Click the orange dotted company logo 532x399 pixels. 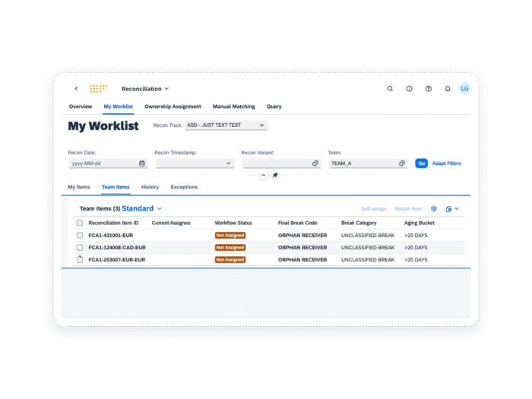pos(98,89)
